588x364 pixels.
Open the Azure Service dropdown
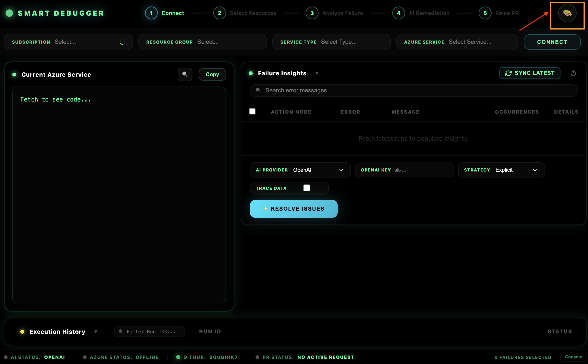(x=457, y=42)
